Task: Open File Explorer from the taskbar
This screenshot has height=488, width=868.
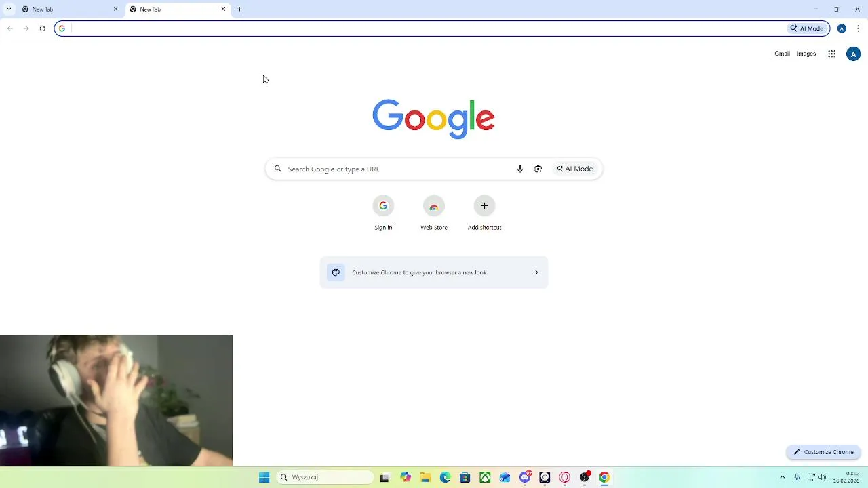Action: (425, 477)
